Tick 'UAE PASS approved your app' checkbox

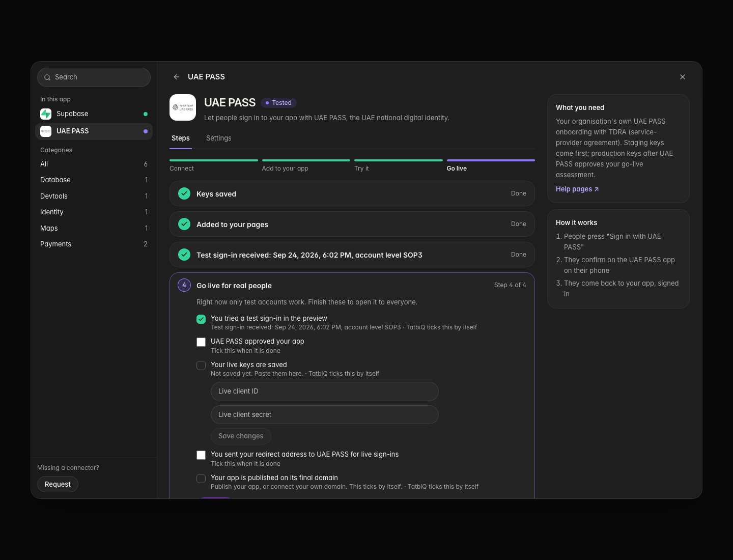(201, 342)
